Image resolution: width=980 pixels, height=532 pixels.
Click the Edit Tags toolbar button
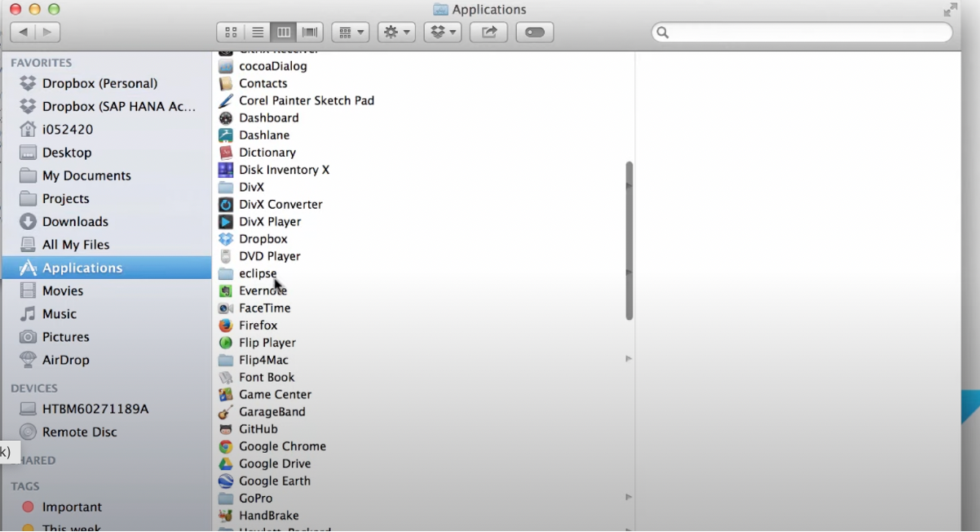coord(535,33)
